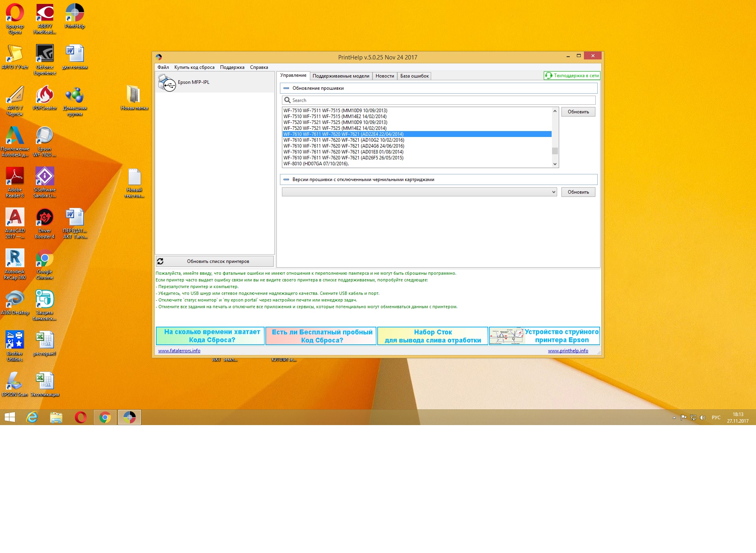Image resolution: width=756 pixels, height=553 pixels.
Task: Launch PDFCreator from the desktop
Action: click(x=45, y=98)
